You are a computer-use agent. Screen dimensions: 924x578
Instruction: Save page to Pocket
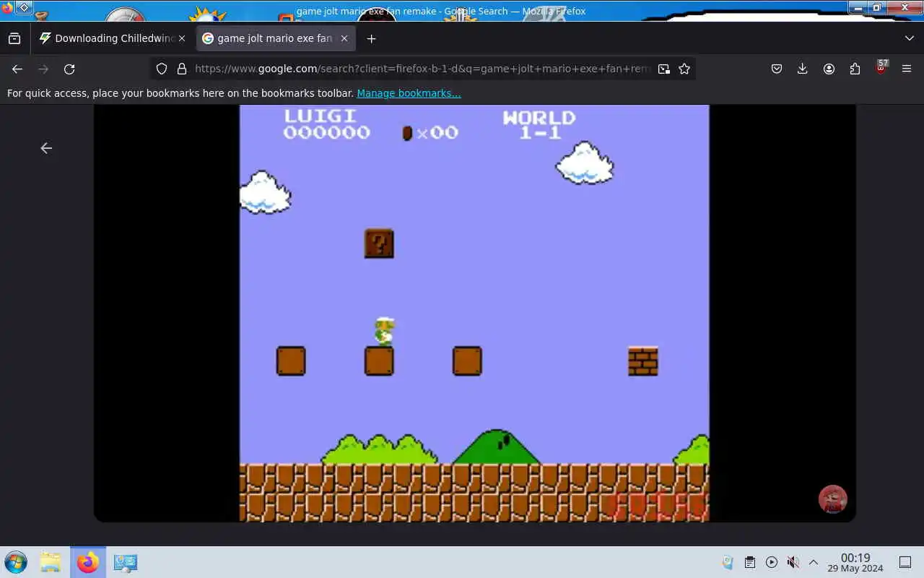click(777, 69)
